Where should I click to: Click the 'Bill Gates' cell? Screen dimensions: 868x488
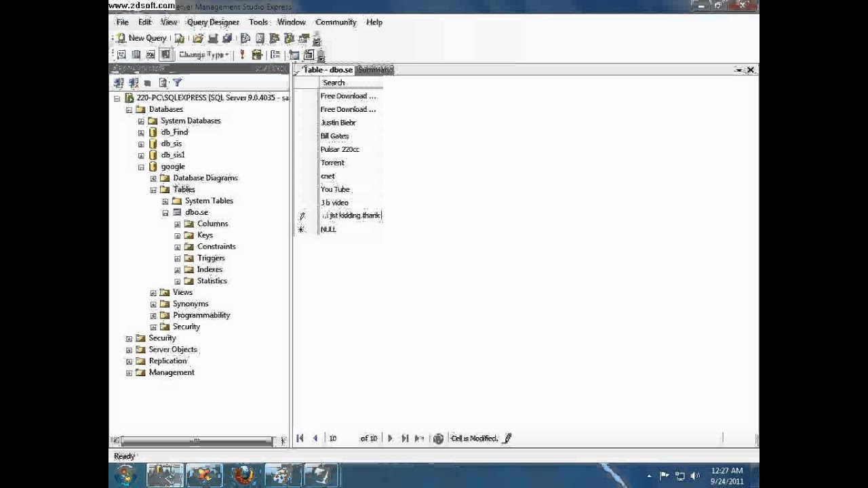(351, 136)
